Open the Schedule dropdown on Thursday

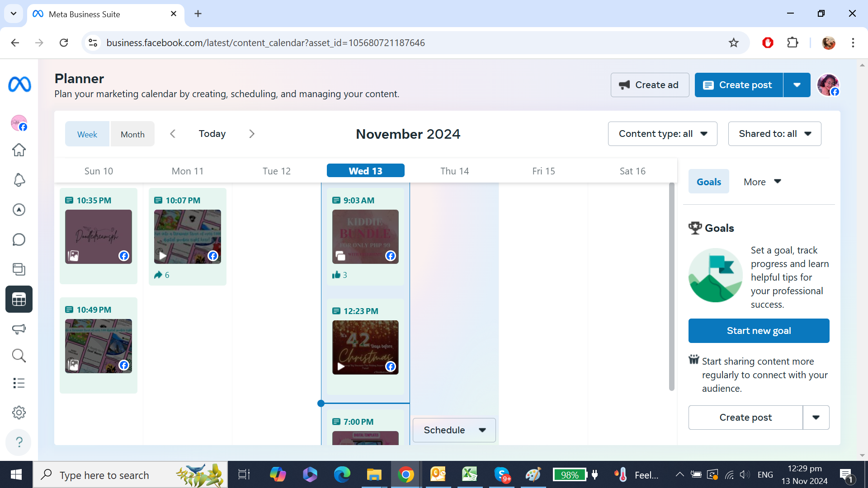(454, 430)
